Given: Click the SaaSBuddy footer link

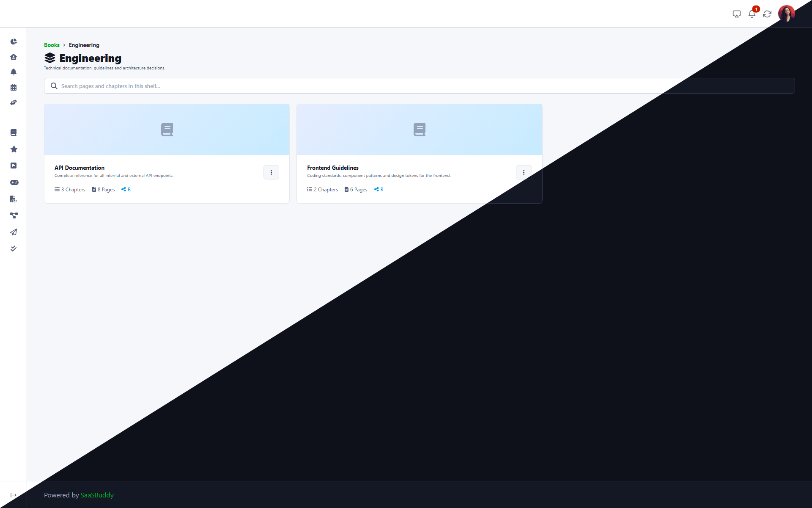Looking at the screenshot, I should coord(97,495).
